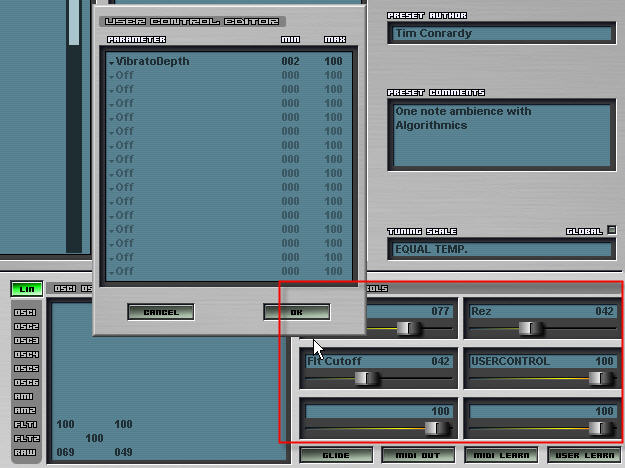Click the Rez label in its control box
The image size is (625, 468).
(x=481, y=311)
